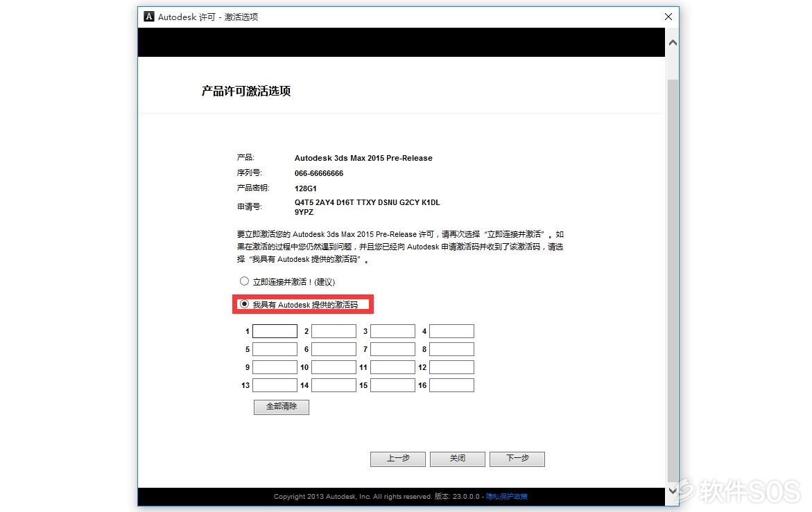Click the Autodesk logo icon in title bar
Viewport: 812px width, 512px height.
point(149,17)
